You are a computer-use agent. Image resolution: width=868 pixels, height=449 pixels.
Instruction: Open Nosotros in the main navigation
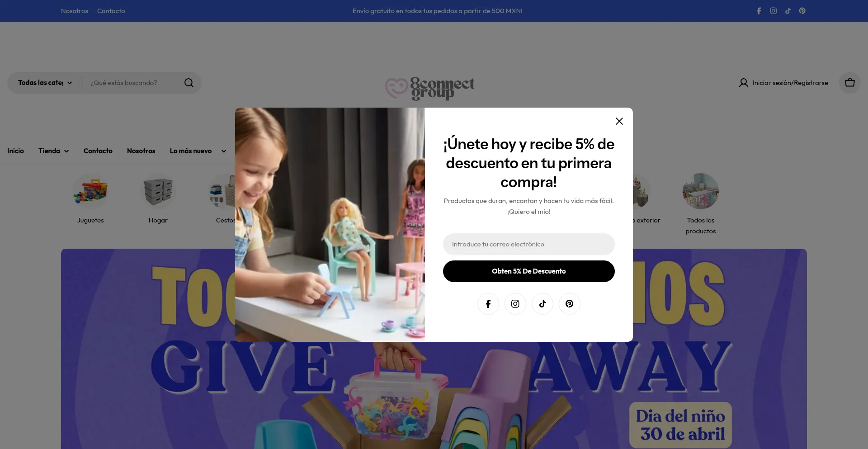(141, 151)
